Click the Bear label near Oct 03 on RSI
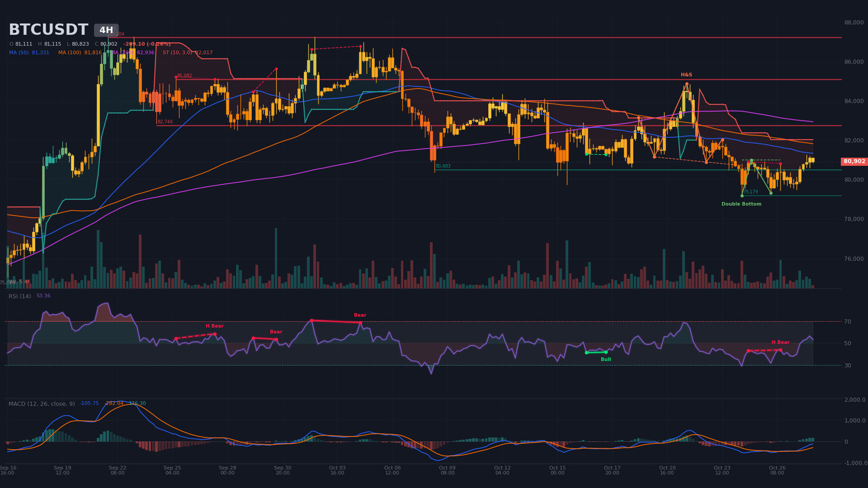 (x=360, y=315)
